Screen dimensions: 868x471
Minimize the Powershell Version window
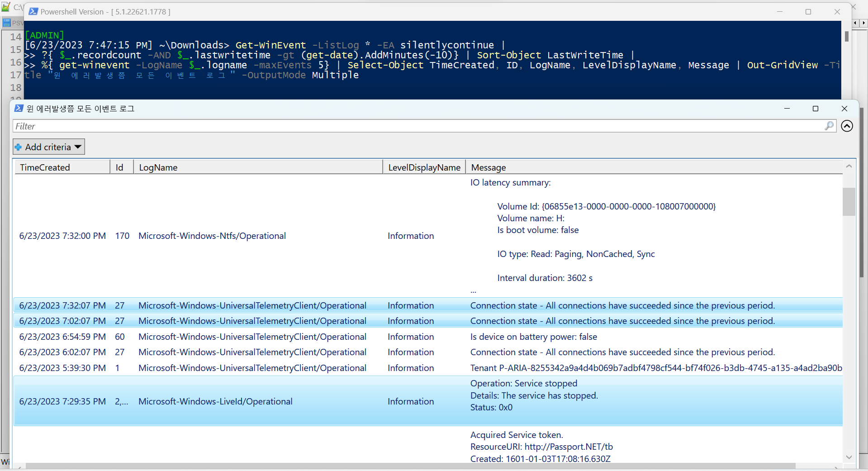pyautogui.click(x=780, y=12)
